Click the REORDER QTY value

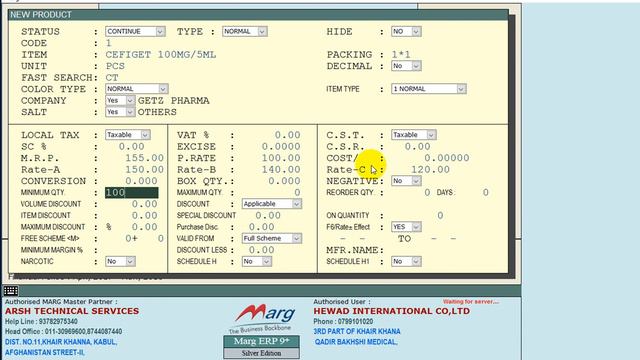pos(427,192)
